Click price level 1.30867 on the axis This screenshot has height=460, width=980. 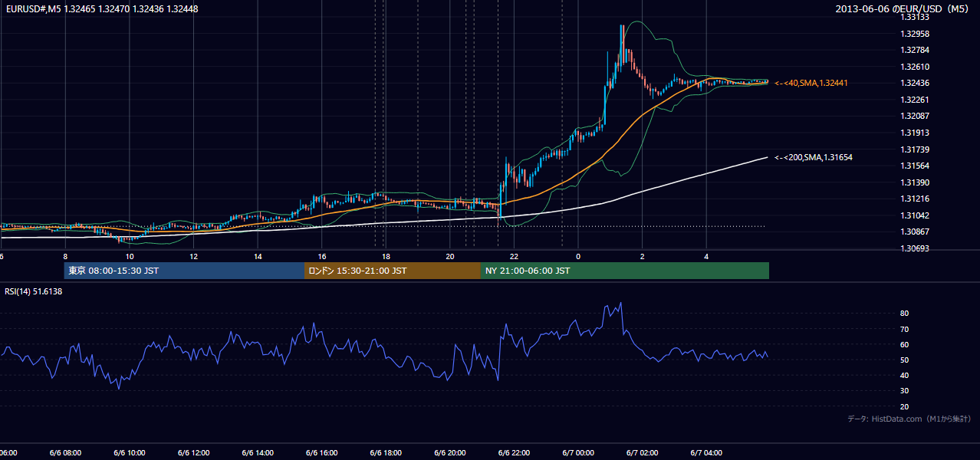tap(915, 232)
